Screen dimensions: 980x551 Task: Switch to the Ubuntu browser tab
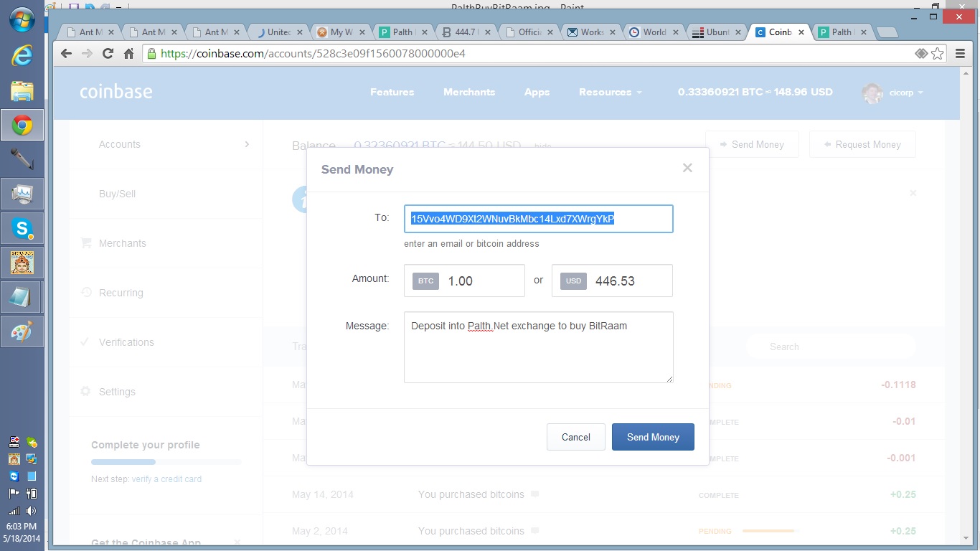[717, 32]
